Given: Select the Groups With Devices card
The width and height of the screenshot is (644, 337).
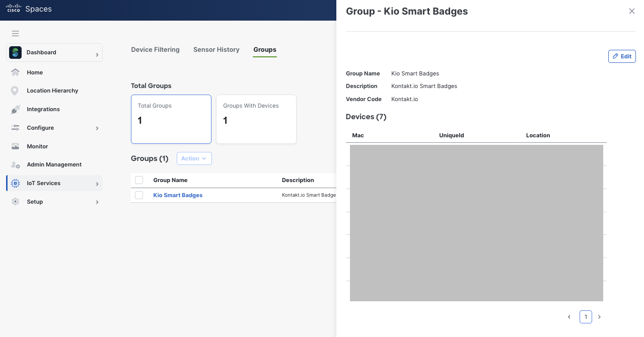Looking at the screenshot, I should click(256, 119).
